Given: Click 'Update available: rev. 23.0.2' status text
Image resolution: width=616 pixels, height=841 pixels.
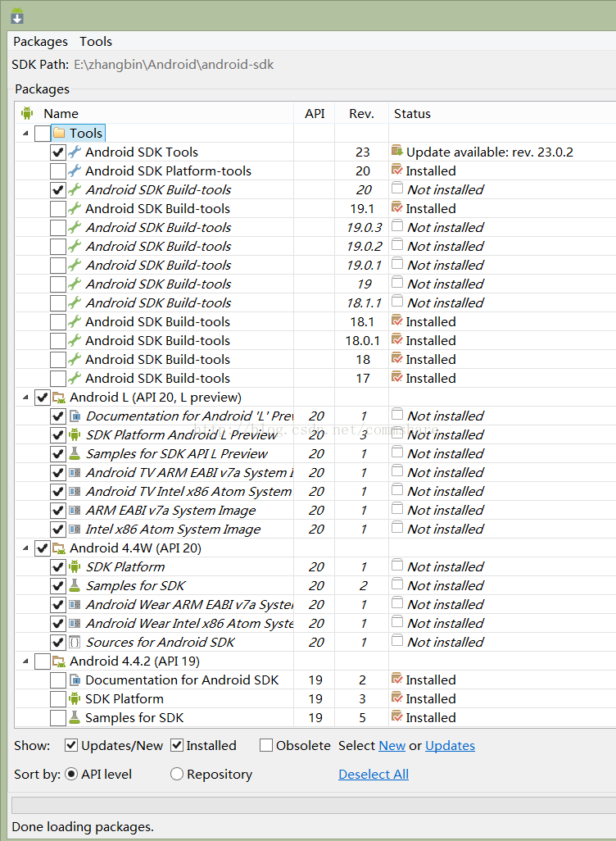Looking at the screenshot, I should [x=490, y=152].
